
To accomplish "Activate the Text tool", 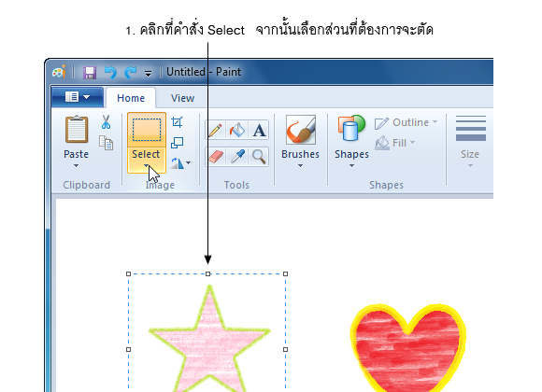I will pyautogui.click(x=259, y=131).
